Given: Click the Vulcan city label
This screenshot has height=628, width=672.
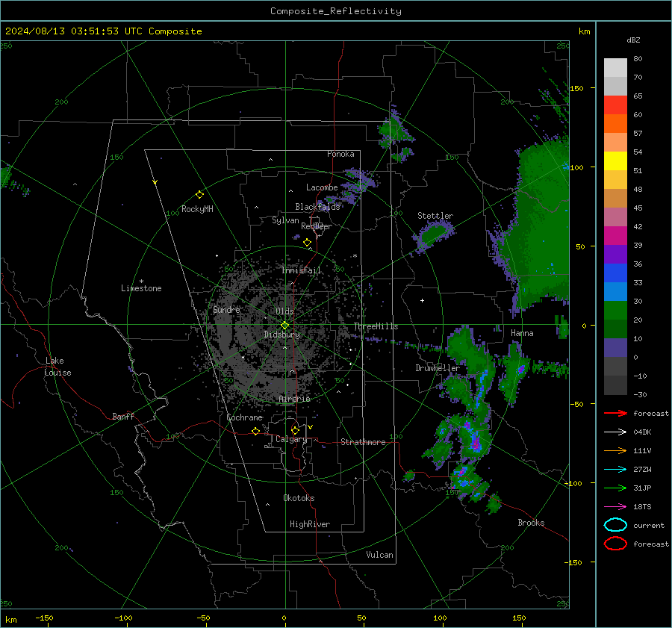Looking at the screenshot, I should [379, 555].
